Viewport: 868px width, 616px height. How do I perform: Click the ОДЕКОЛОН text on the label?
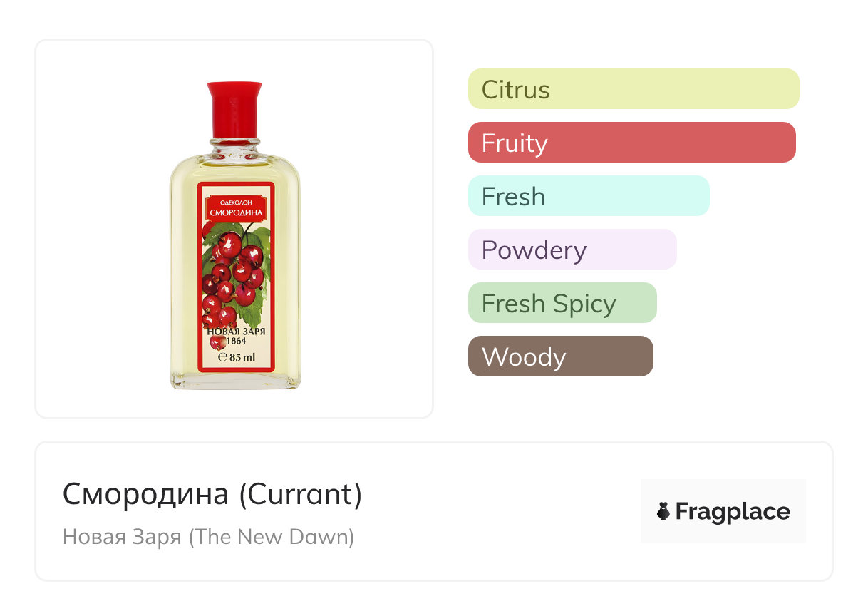[x=236, y=202]
